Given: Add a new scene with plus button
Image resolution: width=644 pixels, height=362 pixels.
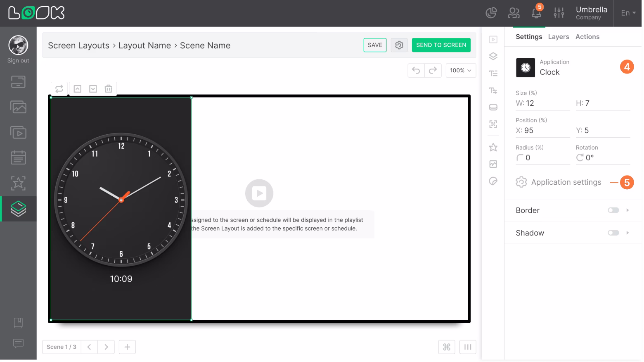Looking at the screenshot, I should point(127,347).
